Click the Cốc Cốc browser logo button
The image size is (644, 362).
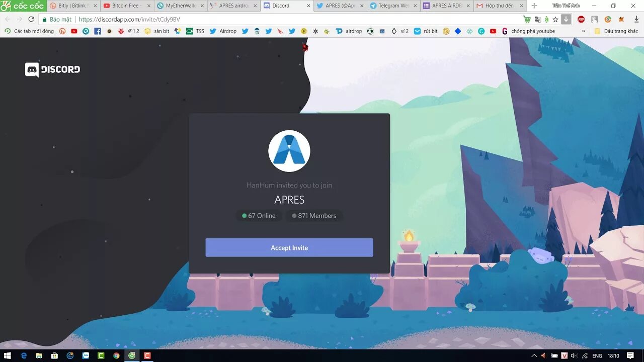23,6
